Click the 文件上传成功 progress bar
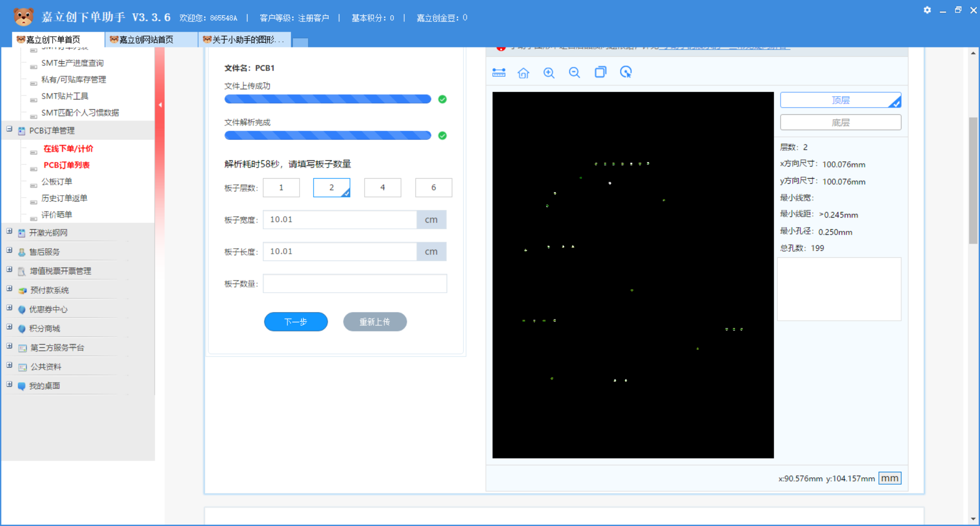 point(328,99)
